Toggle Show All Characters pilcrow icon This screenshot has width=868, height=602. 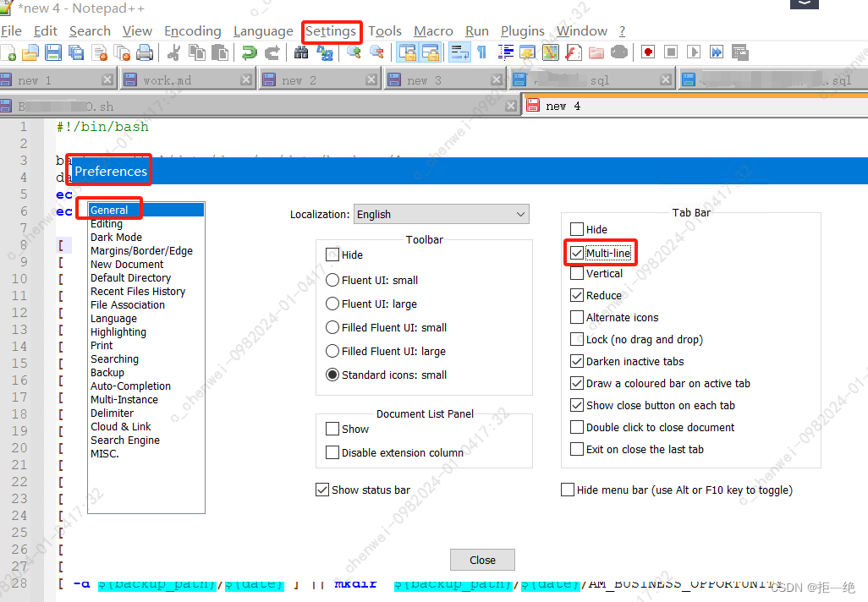point(481,53)
